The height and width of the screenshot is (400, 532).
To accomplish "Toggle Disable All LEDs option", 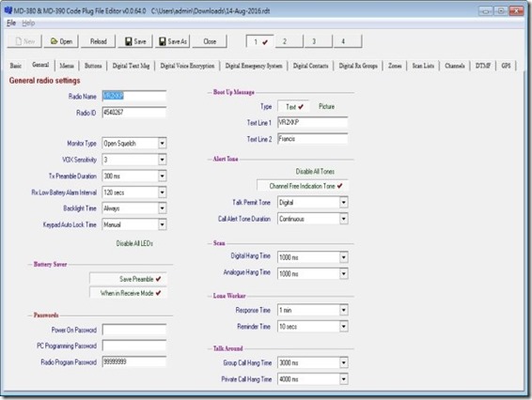I will [x=134, y=243].
